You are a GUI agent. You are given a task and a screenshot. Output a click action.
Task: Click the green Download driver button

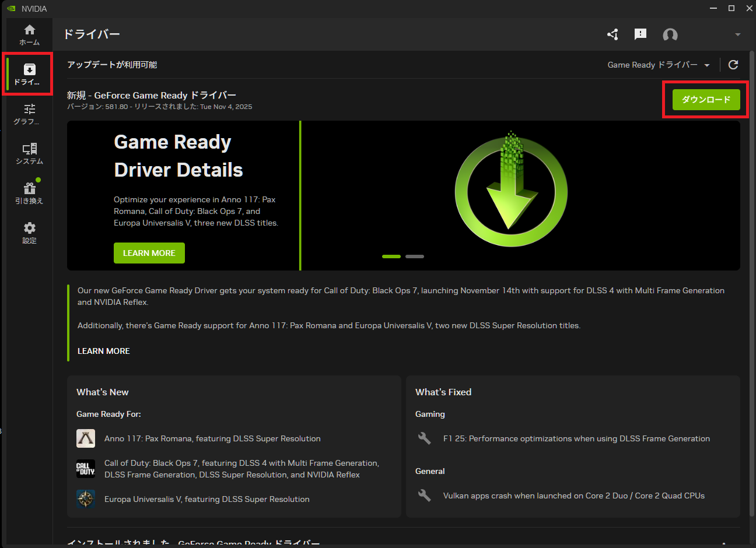pos(706,100)
